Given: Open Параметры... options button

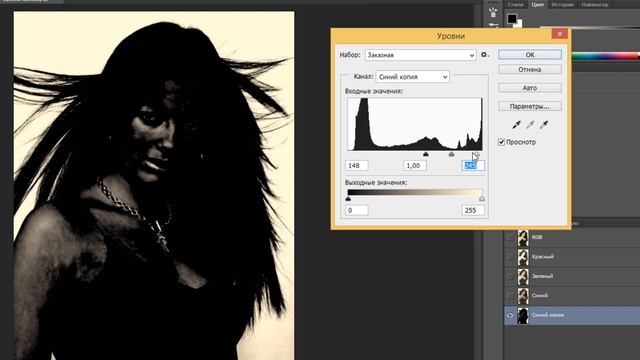Looking at the screenshot, I should pos(530,106).
